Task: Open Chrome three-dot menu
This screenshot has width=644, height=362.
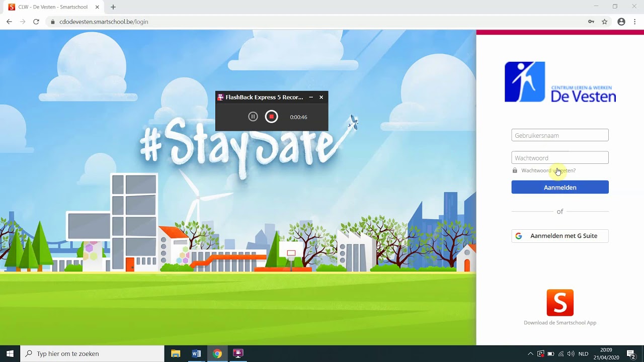Action: click(635, 22)
